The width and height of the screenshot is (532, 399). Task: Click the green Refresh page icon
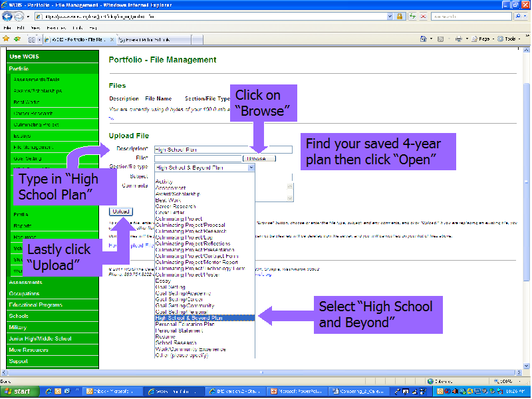coord(412,16)
